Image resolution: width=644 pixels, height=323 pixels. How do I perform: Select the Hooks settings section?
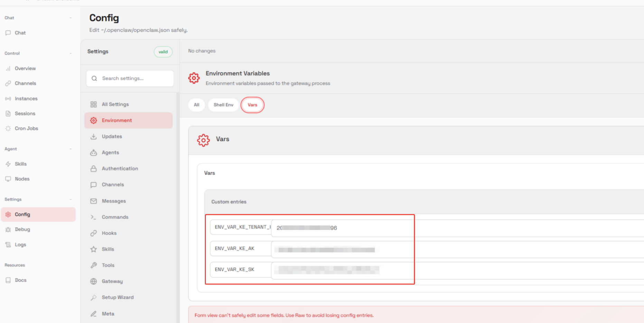click(x=109, y=233)
